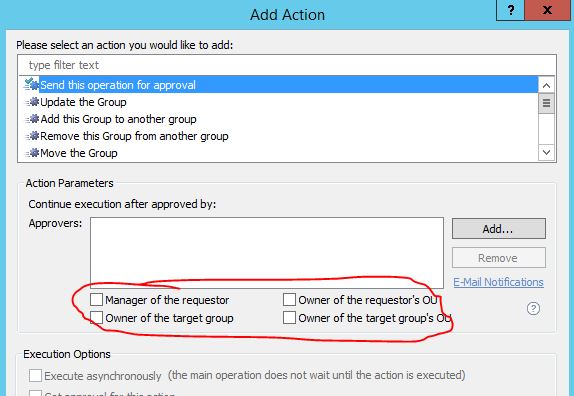574x396 pixels.
Task: Click the question mark help button in title bar
Action: click(511, 10)
